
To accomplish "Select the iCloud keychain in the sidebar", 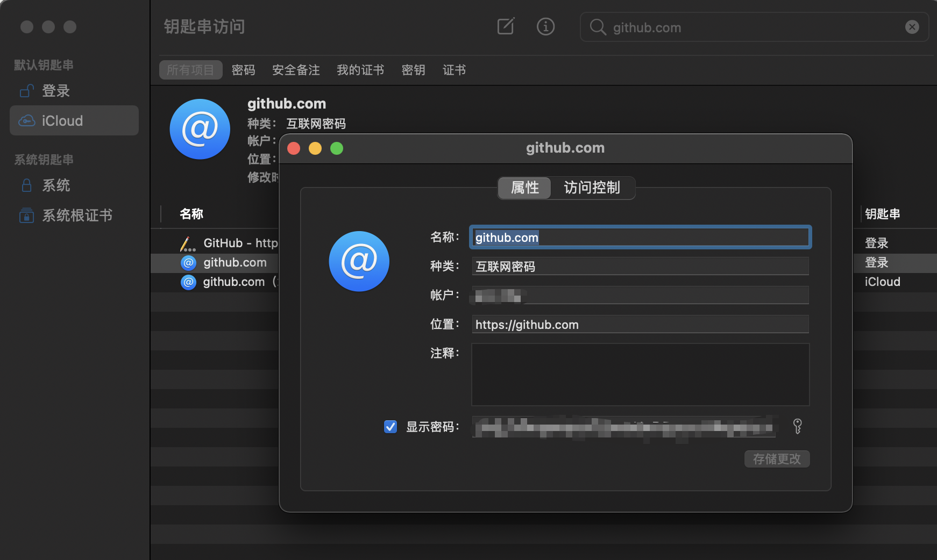I will (74, 121).
